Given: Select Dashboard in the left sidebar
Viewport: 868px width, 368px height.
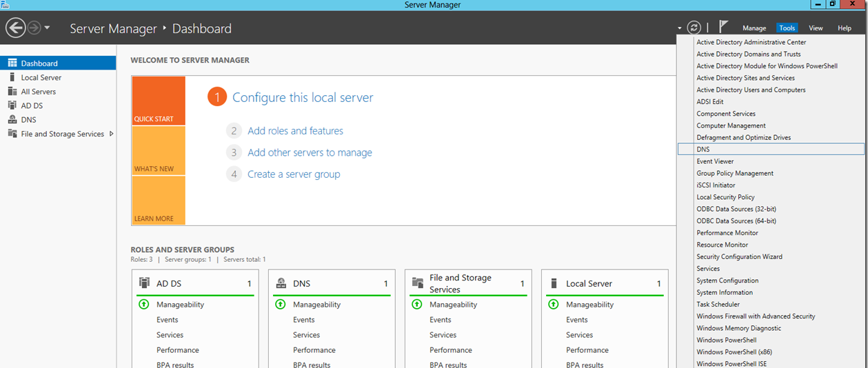Looking at the screenshot, I should click(x=58, y=63).
